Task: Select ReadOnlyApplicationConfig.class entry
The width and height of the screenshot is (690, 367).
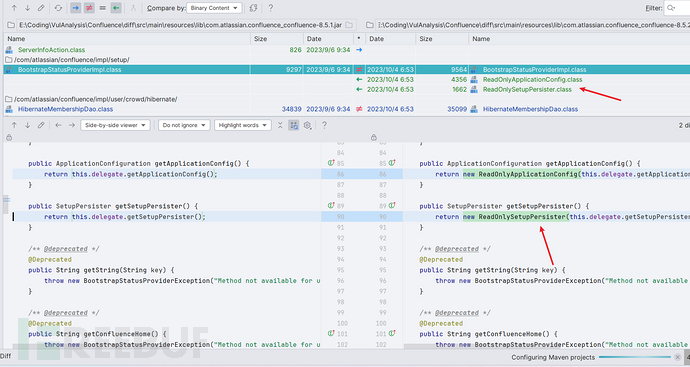Action: pyautogui.click(x=532, y=79)
